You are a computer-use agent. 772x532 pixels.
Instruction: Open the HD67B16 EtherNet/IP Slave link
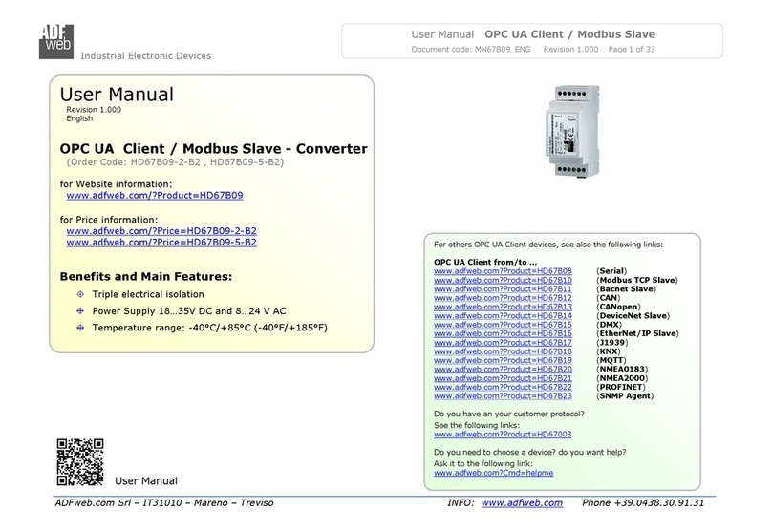click(x=503, y=333)
